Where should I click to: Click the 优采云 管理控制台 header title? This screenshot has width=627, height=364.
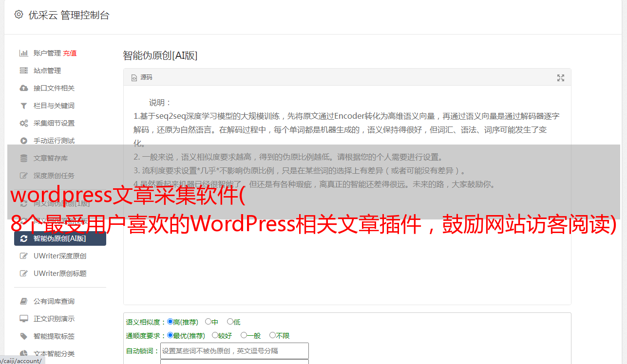tap(69, 15)
